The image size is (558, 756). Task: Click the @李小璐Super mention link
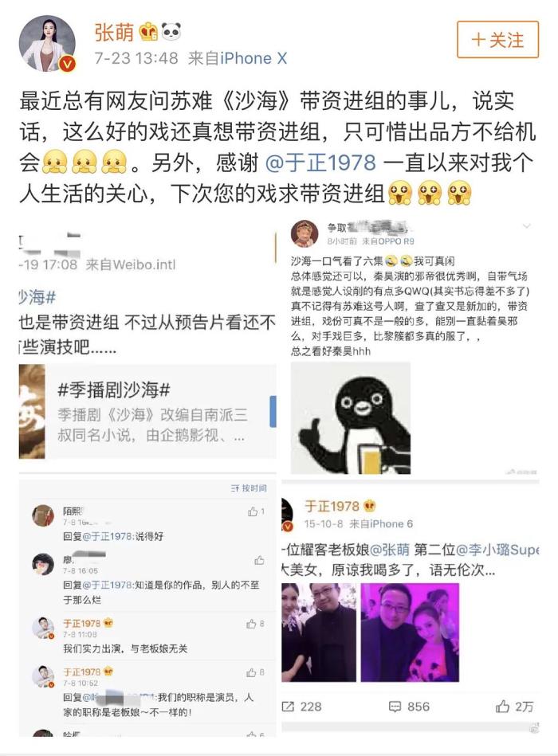click(497, 549)
